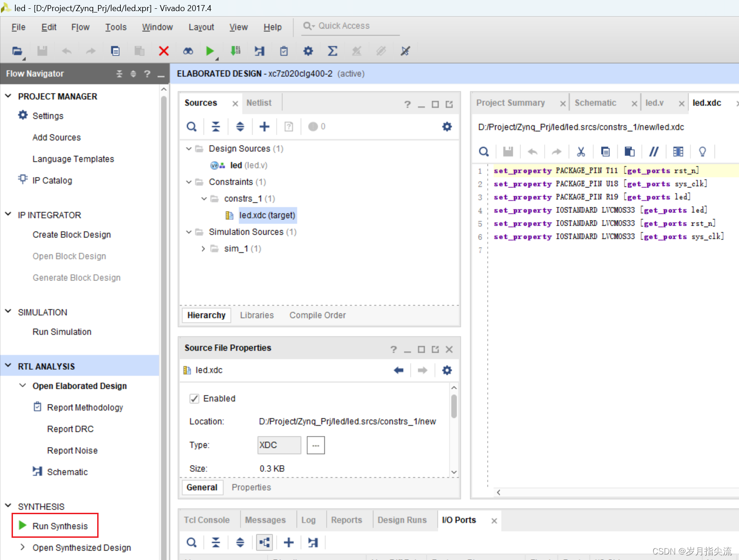Toggle line comment in the led.xdc editor
Image resolution: width=739 pixels, height=560 pixels.
(653, 151)
